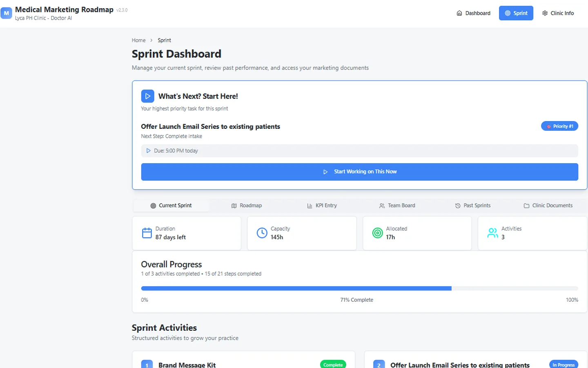This screenshot has width=588, height=368.
Task: Click the gear icon beside Clinic Info
Action: [x=545, y=13]
